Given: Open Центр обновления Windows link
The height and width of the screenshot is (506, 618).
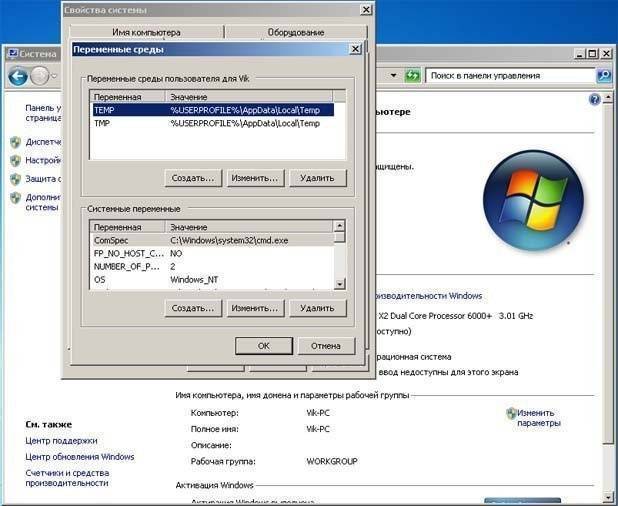Looking at the screenshot, I should pos(79,457).
